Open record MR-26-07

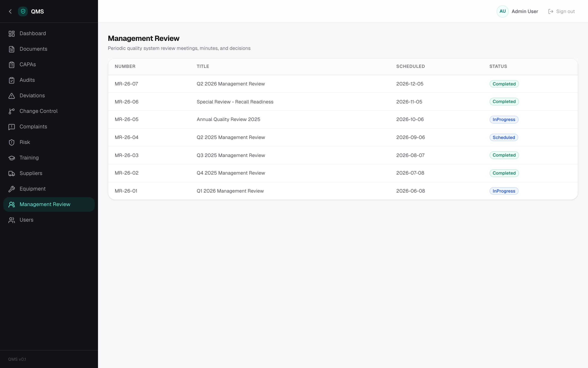343,84
